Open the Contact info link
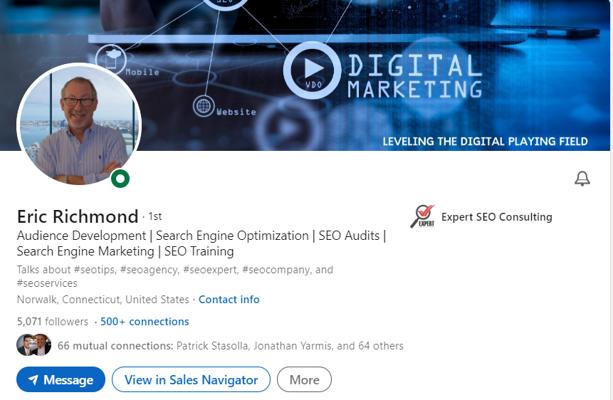This screenshot has height=400, width=613. tap(229, 299)
